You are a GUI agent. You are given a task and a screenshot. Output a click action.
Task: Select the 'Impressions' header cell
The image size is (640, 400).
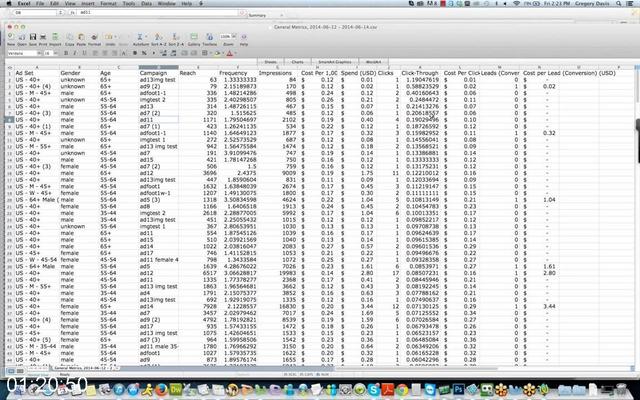coord(278,73)
